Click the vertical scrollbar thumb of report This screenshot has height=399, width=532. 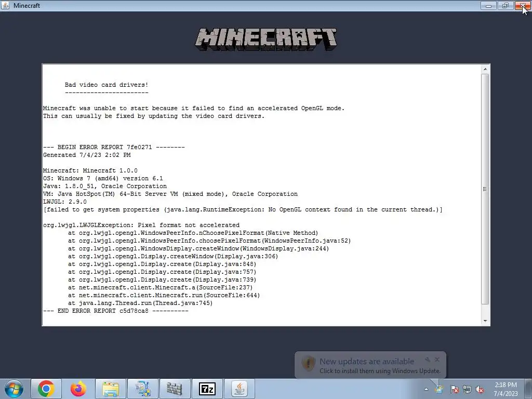point(485,189)
